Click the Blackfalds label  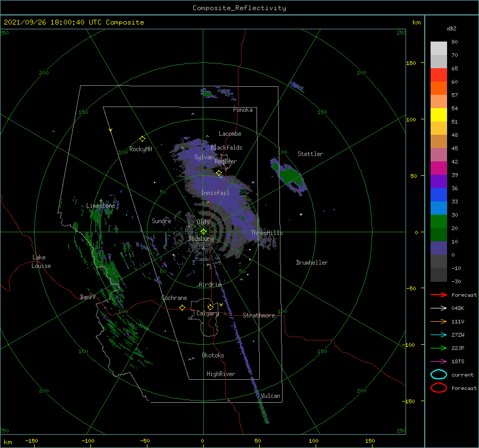pyautogui.click(x=226, y=148)
